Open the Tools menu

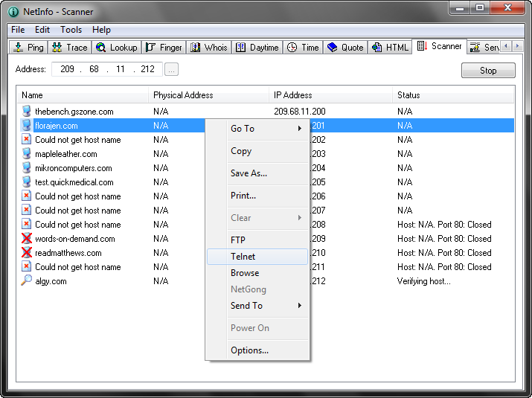click(71, 30)
